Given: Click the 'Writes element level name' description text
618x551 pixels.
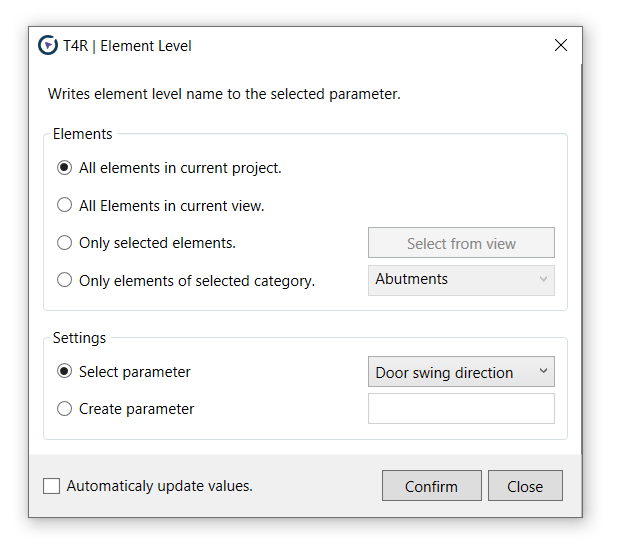Looking at the screenshot, I should tap(224, 94).
